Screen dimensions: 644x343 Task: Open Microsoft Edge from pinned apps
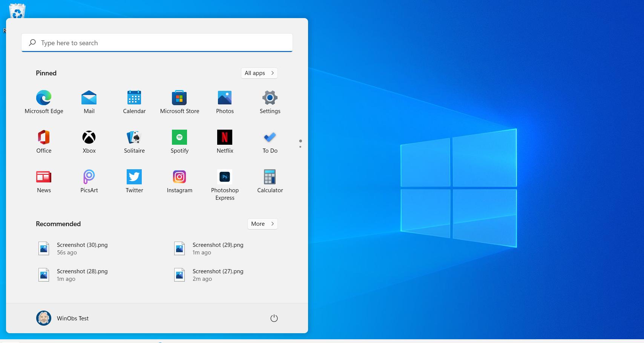click(44, 102)
